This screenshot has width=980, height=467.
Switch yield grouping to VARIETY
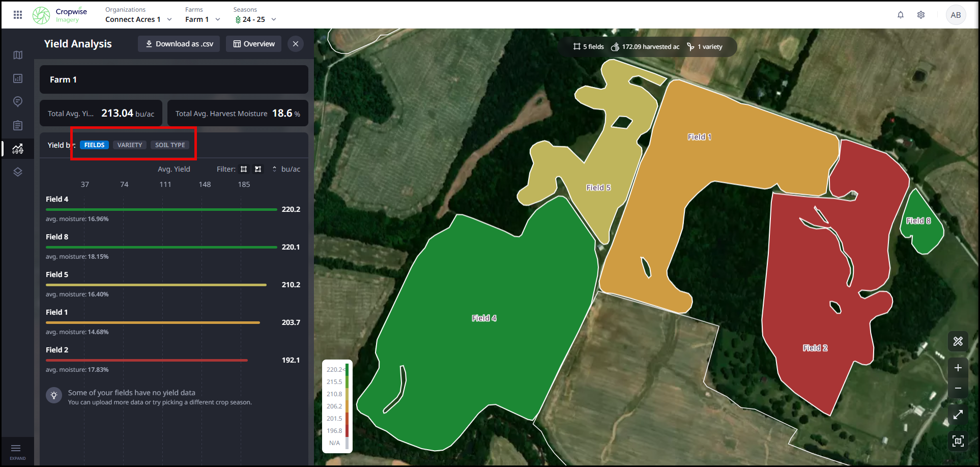(x=130, y=145)
